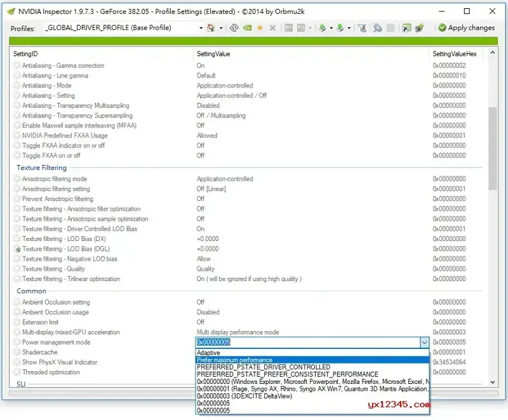The height and width of the screenshot is (420, 508).
Task: Click the gear icon beside Power management mode
Action: point(17,343)
